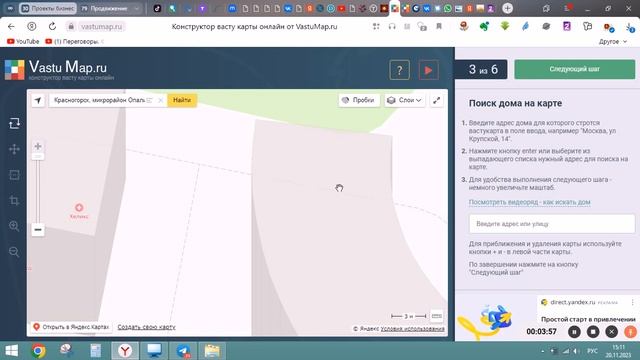Pause the screen recording

pos(574,332)
